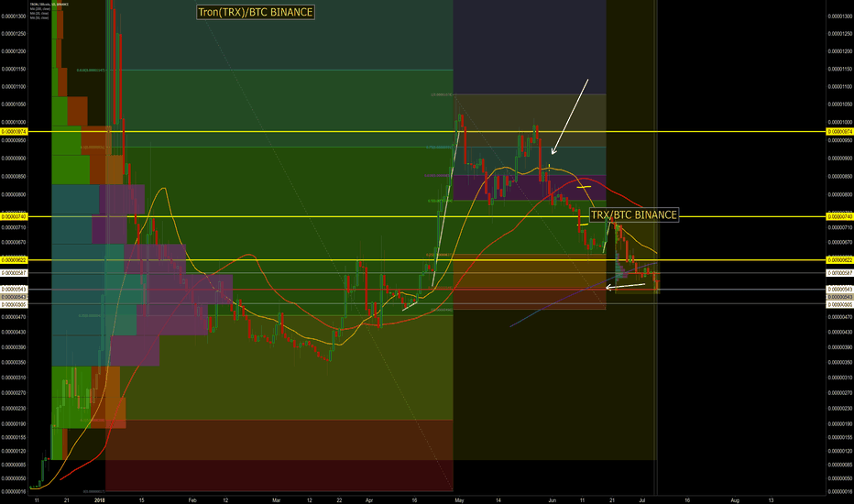The image size is (854, 504).
Task: Select white 0.00000587 price tag on right scale
Action: 840,273
